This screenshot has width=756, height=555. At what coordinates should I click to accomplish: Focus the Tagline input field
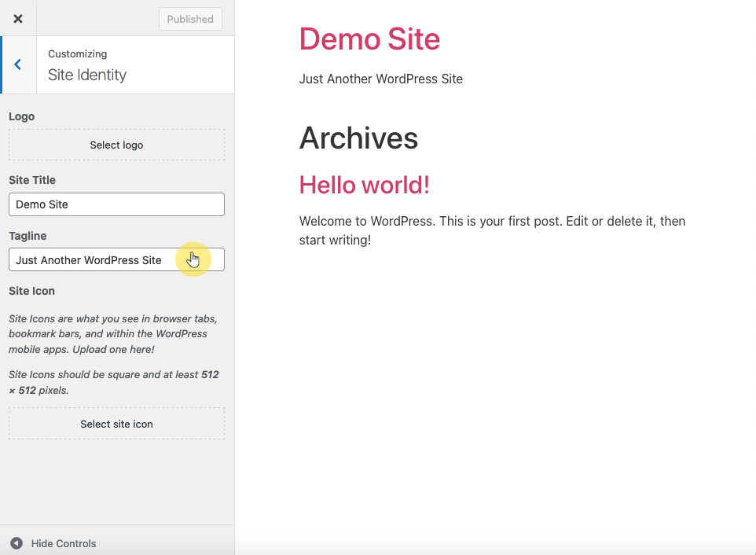tap(116, 260)
